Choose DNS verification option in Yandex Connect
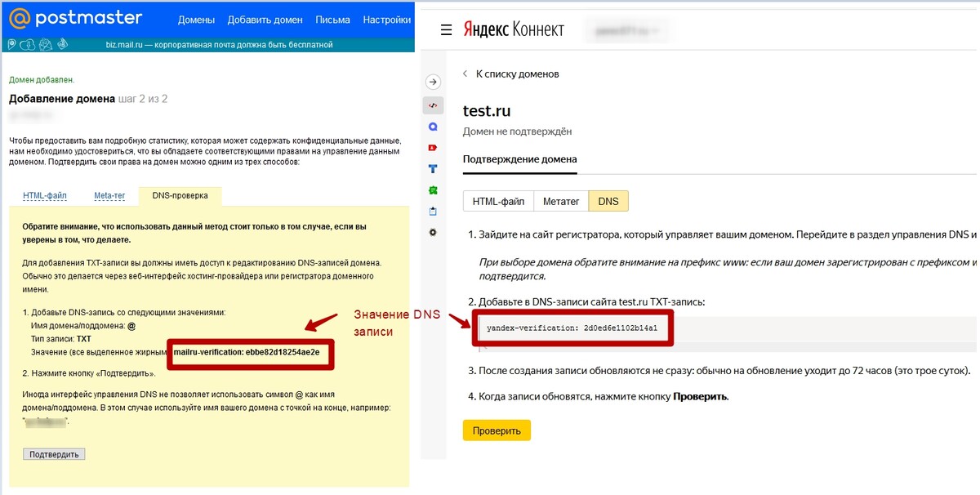This screenshot has height=495, width=980. click(608, 201)
